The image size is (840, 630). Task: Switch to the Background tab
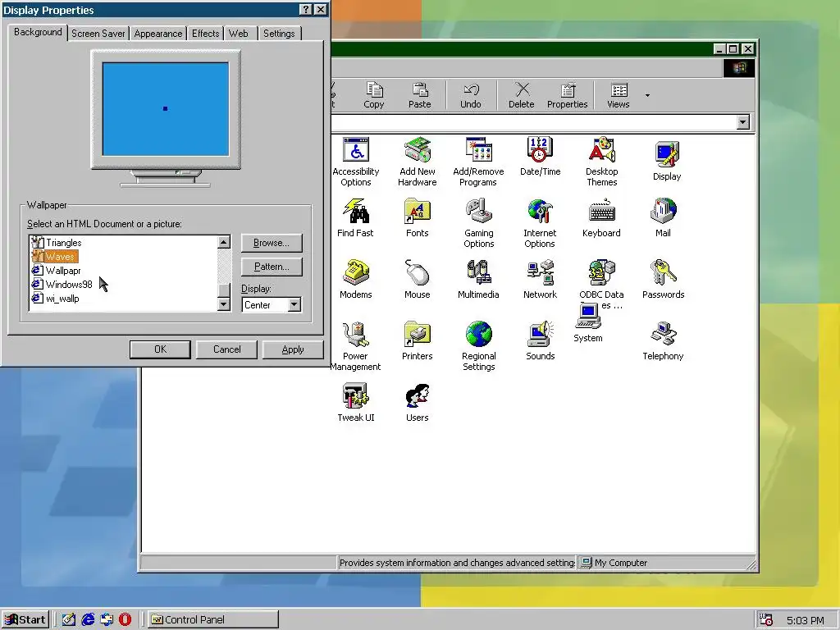[x=38, y=32]
